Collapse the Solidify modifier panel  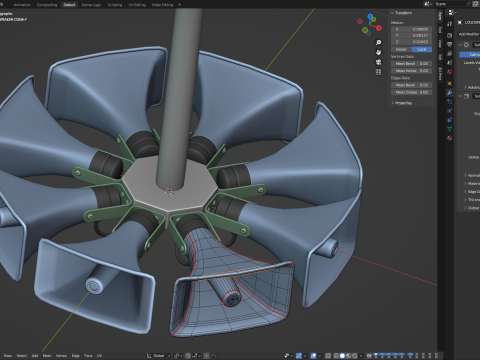click(460, 96)
